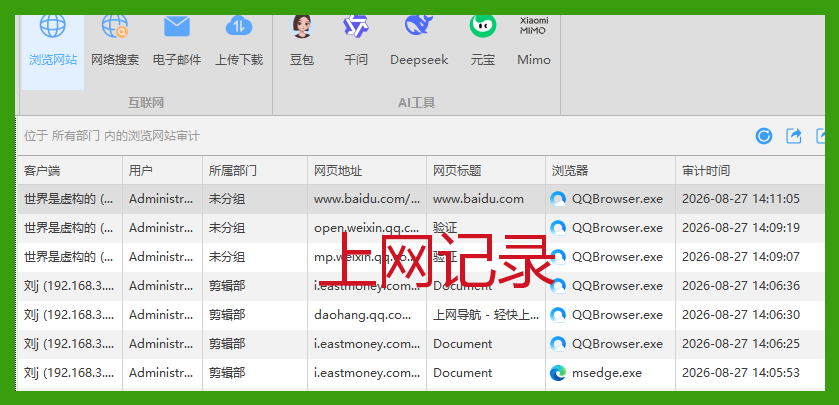The width and height of the screenshot is (839, 405).
Task: Sort by 用户 column header
Action: (163, 171)
